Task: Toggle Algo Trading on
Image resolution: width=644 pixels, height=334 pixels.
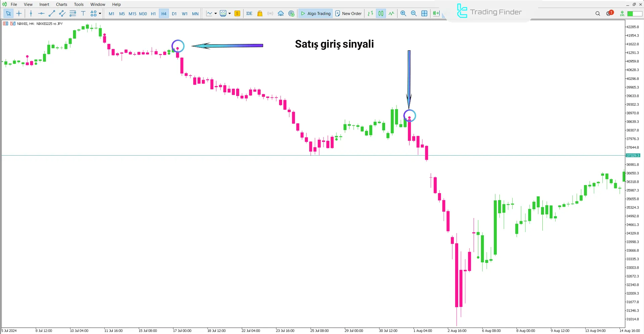Action: click(315, 13)
